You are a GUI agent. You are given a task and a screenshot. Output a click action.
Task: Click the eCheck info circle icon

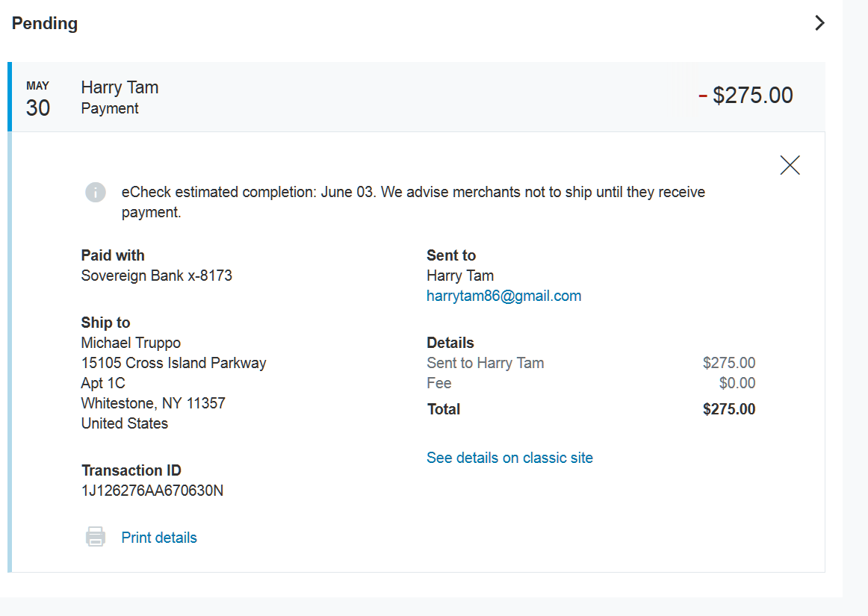[95, 192]
